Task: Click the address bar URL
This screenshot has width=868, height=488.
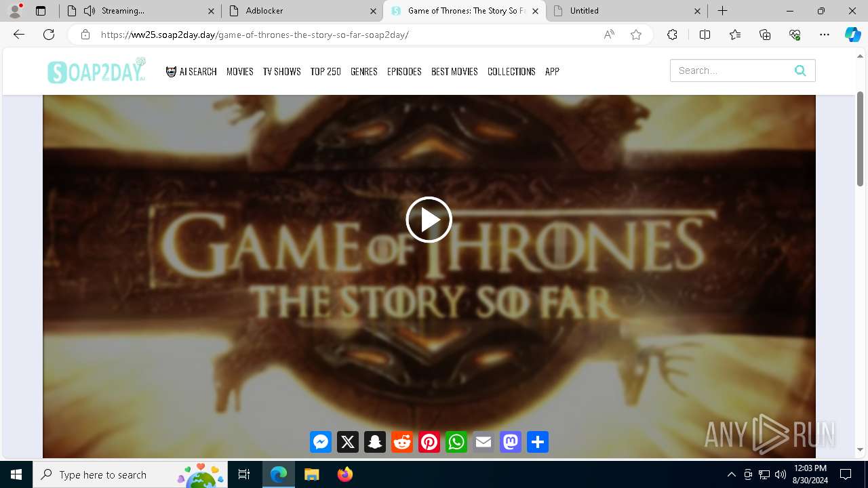Action: click(254, 35)
